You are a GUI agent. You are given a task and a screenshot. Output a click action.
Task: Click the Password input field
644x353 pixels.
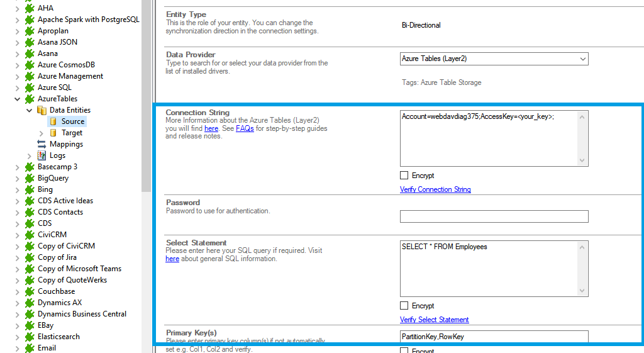494,216
